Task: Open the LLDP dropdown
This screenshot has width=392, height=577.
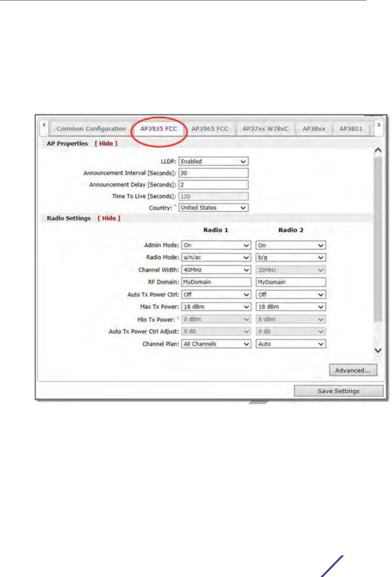Action: coord(213,161)
